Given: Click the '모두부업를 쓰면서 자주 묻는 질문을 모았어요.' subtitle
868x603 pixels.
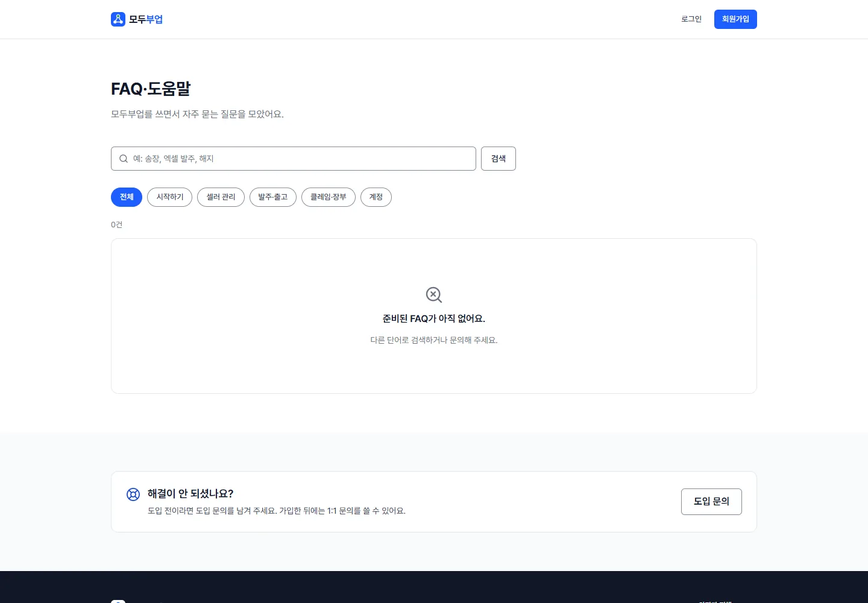Looking at the screenshot, I should pyautogui.click(x=197, y=114).
